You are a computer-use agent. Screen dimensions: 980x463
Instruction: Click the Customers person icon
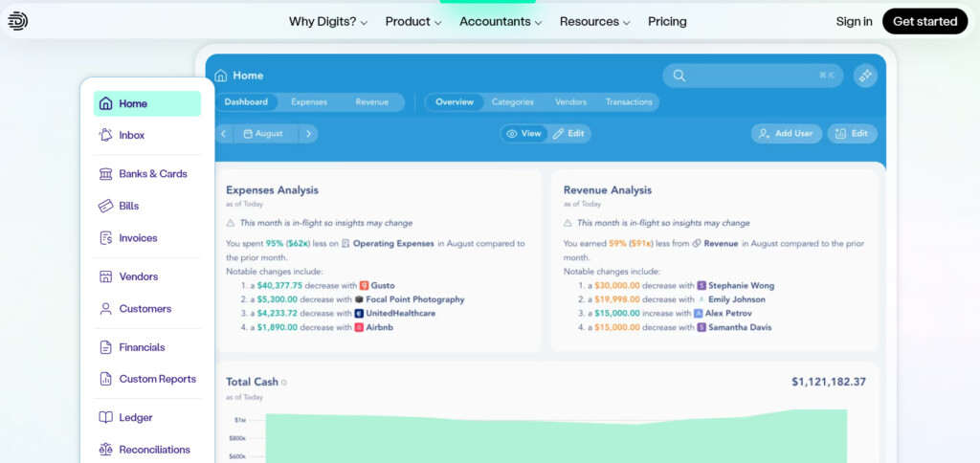click(106, 309)
